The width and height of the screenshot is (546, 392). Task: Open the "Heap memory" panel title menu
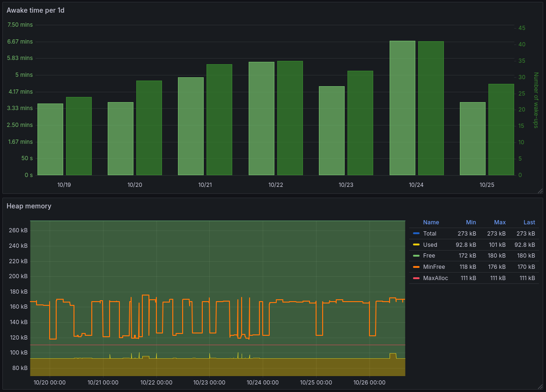point(29,206)
